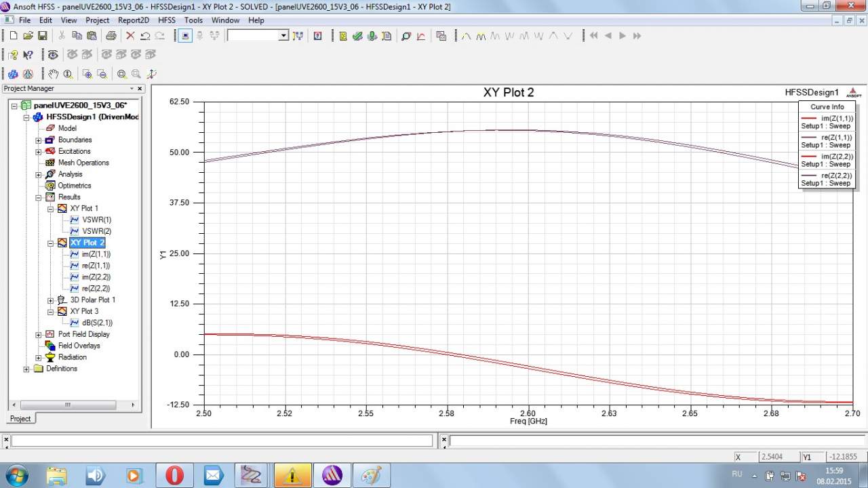Image resolution: width=868 pixels, height=488 pixels.
Task: Expand the Boundaries tree node
Action: (39, 140)
